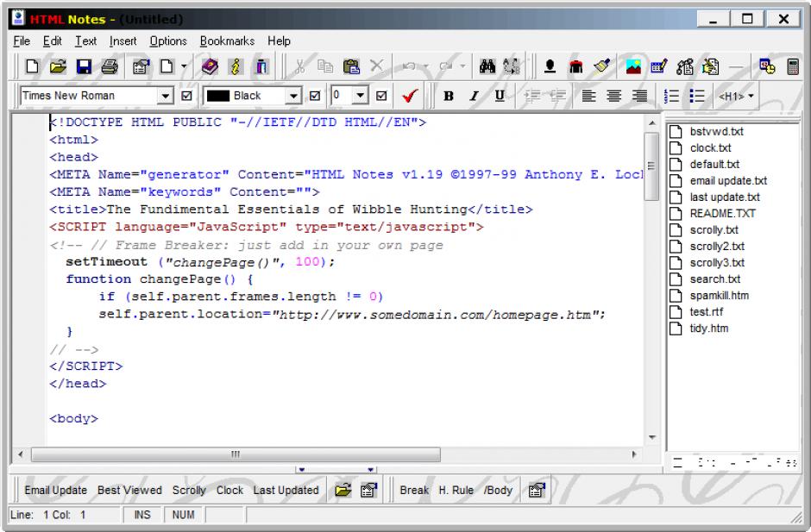Click the red-and-black shirt icon

(x=575, y=66)
